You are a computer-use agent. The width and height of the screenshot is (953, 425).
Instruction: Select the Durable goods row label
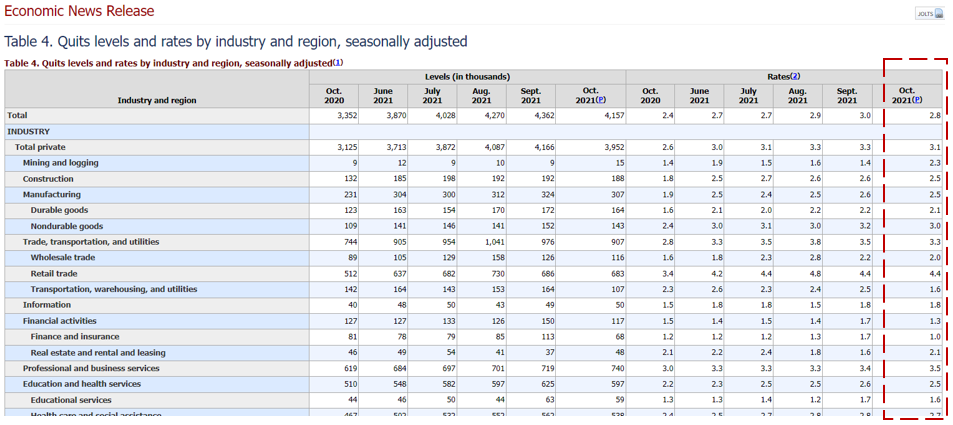(x=59, y=210)
